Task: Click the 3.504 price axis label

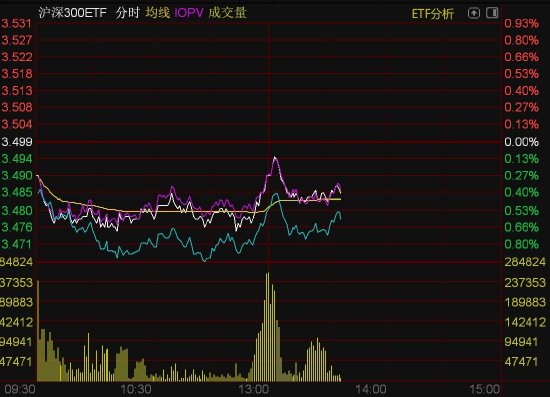Action: pos(16,124)
